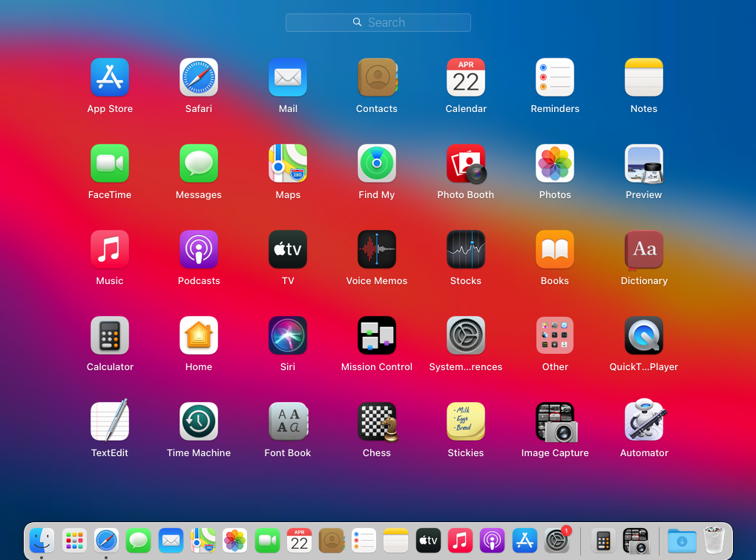This screenshot has width=756, height=560.
Task: Open Reminders from the Dock
Action: click(x=364, y=541)
